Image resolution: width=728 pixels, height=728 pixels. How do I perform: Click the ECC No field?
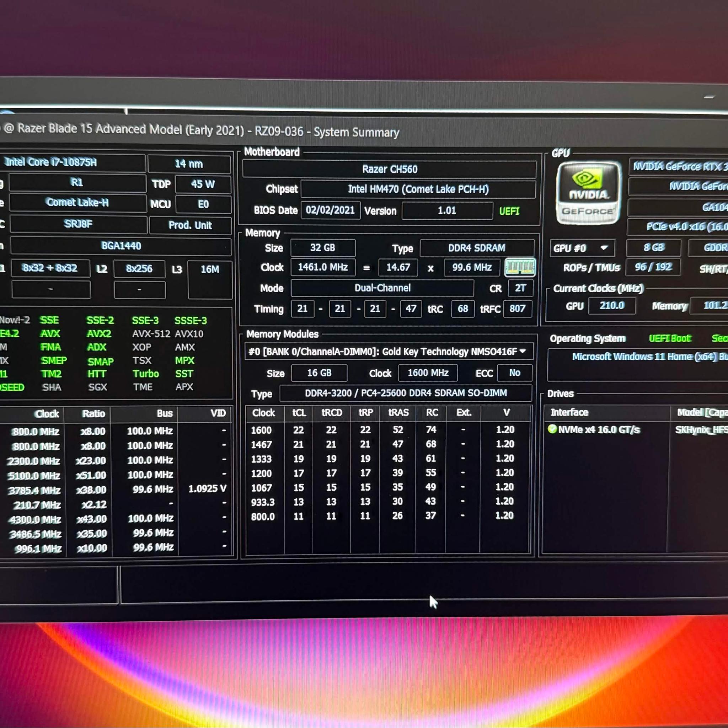pos(515,373)
